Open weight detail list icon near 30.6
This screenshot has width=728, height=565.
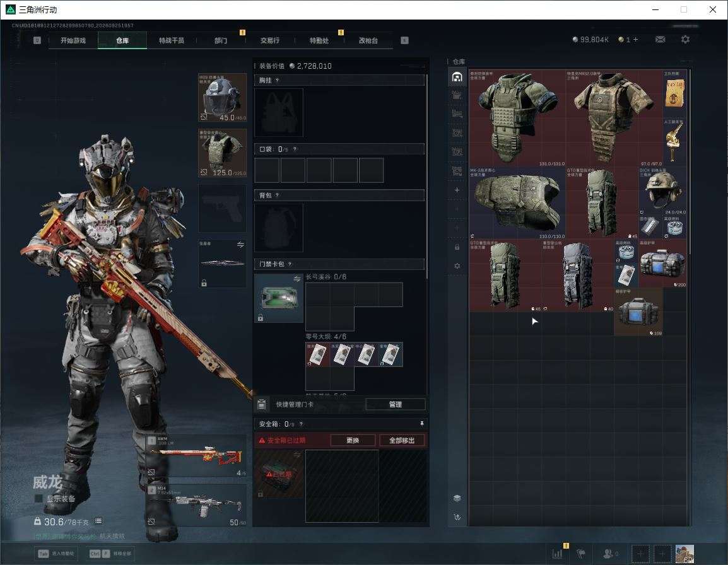(x=98, y=521)
